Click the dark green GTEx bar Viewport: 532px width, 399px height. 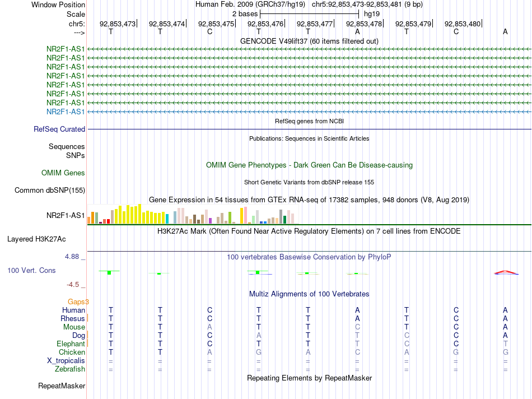(x=285, y=220)
